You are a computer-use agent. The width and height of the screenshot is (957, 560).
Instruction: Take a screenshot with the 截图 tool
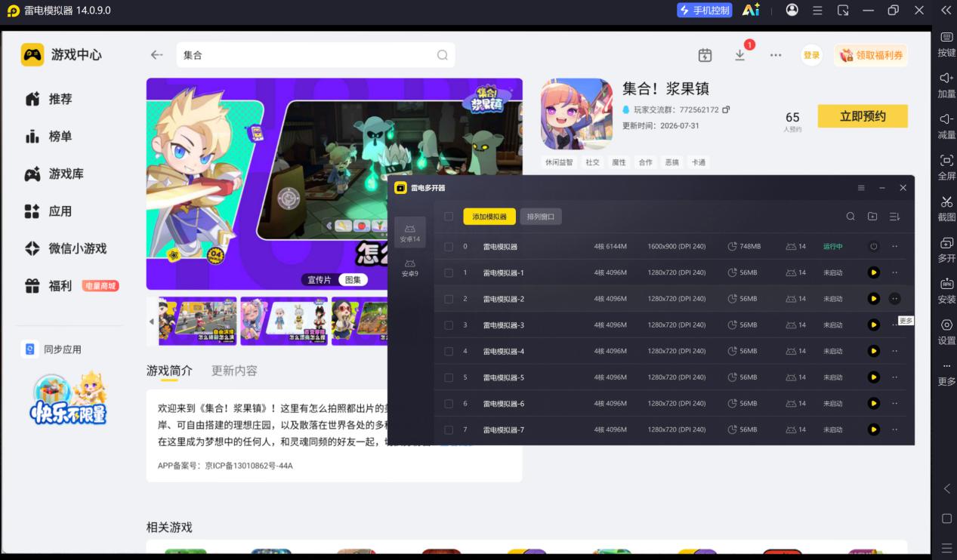point(946,208)
